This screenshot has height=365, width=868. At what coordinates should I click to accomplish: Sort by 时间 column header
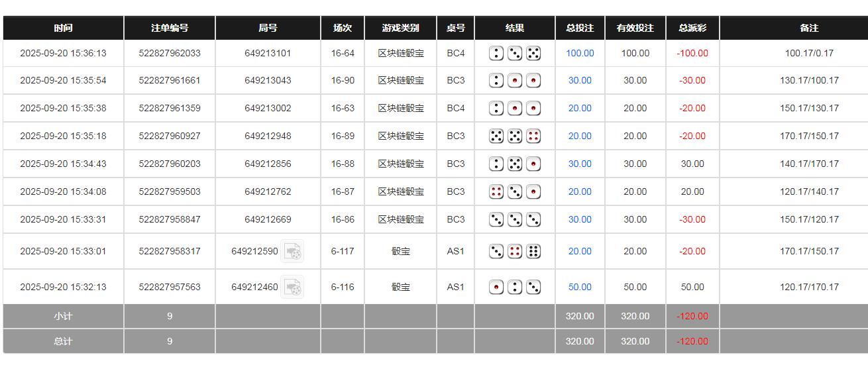tap(64, 28)
